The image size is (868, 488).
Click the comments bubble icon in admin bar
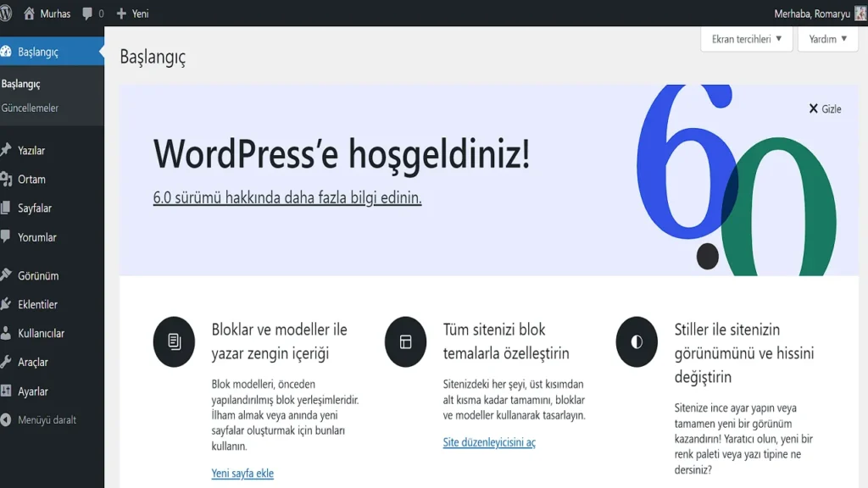coord(88,14)
